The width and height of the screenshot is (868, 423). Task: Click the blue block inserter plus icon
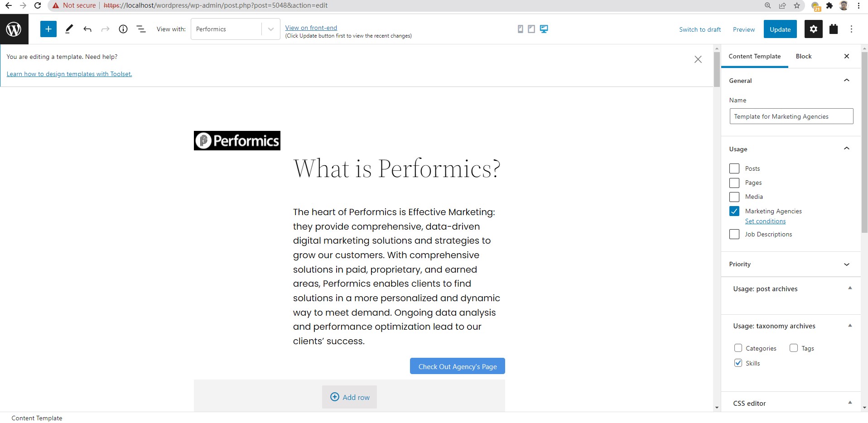48,29
